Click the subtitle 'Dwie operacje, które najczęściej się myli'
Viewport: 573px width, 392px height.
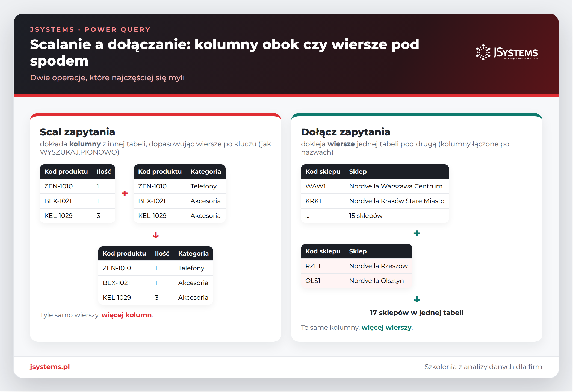(x=107, y=78)
